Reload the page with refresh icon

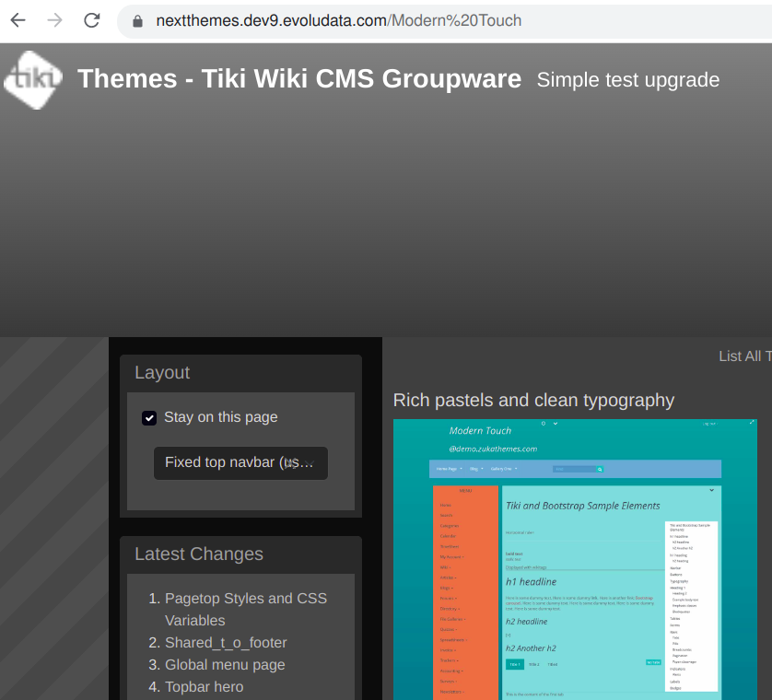pyautogui.click(x=91, y=20)
